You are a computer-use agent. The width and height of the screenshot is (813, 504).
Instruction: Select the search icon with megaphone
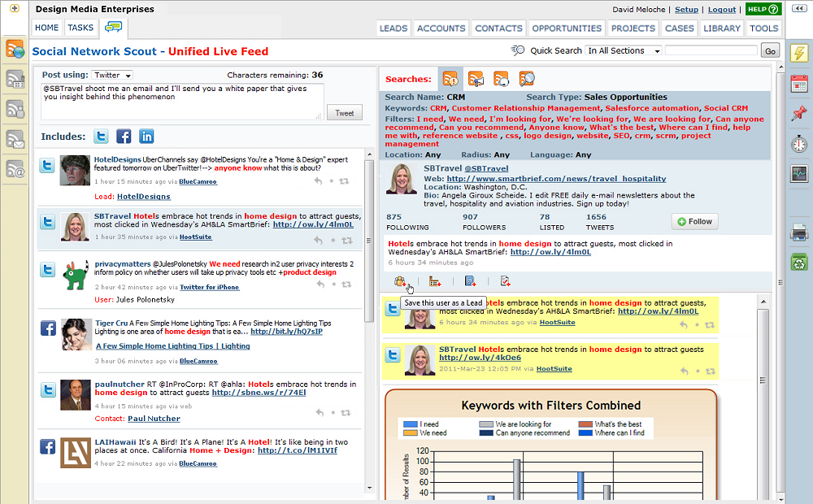476,79
